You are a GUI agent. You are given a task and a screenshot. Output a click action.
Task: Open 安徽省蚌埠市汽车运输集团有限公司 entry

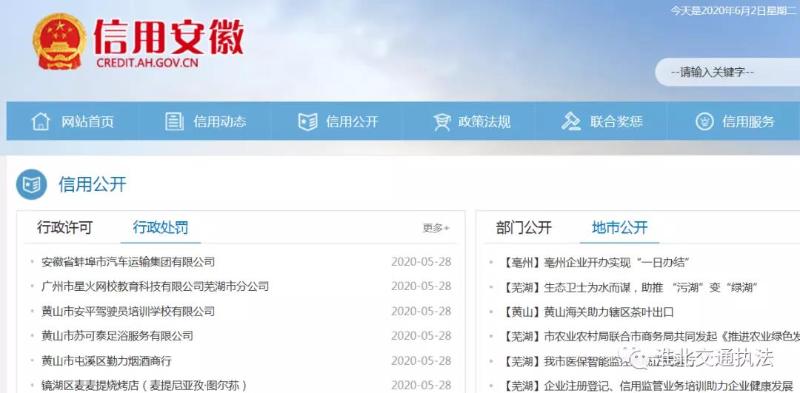128,262
